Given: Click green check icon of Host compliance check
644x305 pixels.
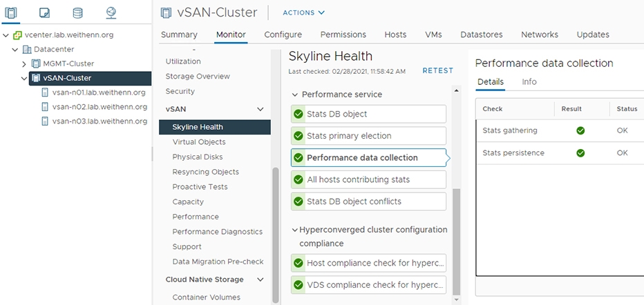Looking at the screenshot, I should pos(299,263).
